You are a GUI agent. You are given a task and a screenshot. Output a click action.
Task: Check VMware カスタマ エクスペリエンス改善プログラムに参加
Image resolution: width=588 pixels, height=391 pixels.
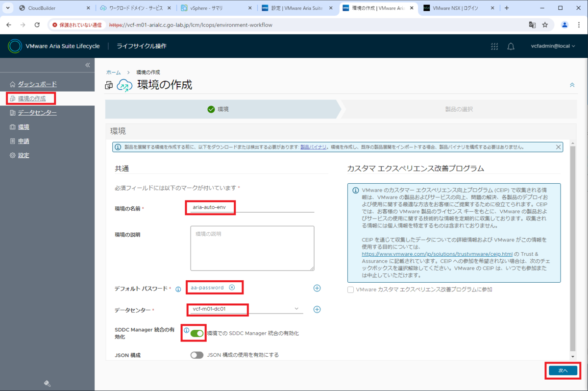pos(350,290)
